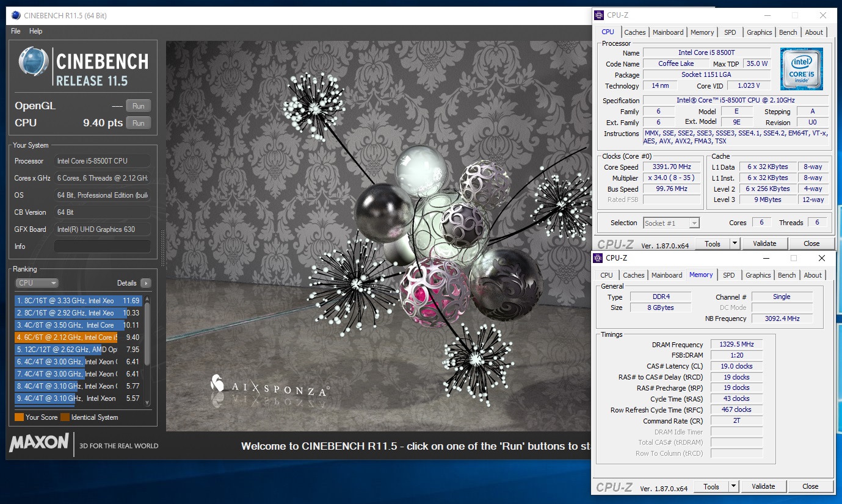Select ranking entry 4C/4T scoring 5.57

[x=79, y=398]
